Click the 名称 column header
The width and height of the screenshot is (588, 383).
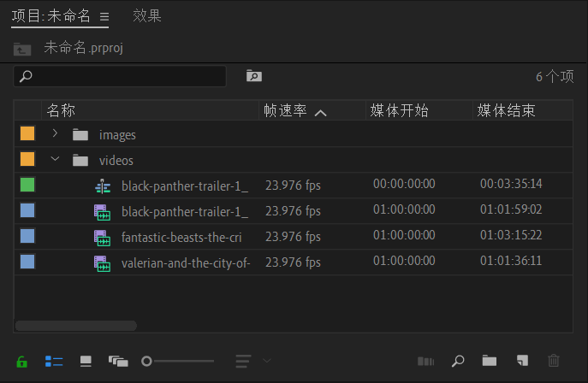click(62, 111)
